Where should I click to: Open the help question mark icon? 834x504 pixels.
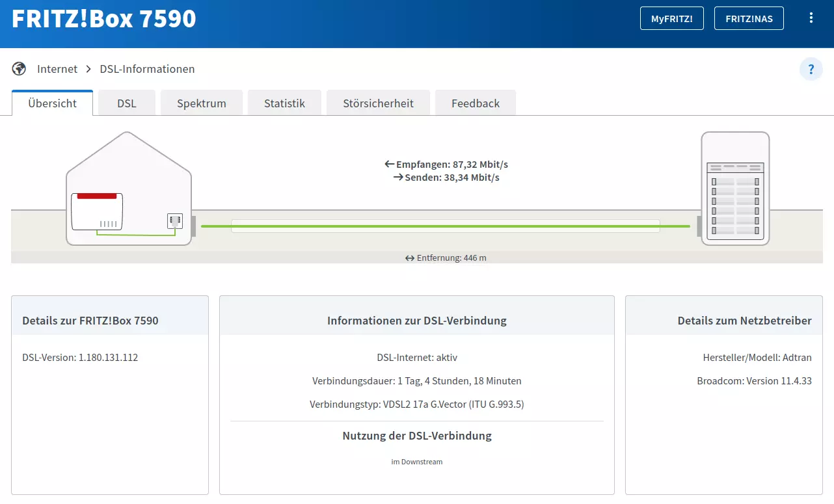coord(811,69)
